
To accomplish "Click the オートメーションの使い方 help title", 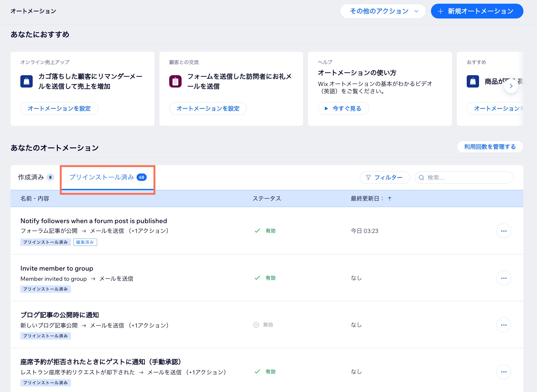I will pos(357,73).
